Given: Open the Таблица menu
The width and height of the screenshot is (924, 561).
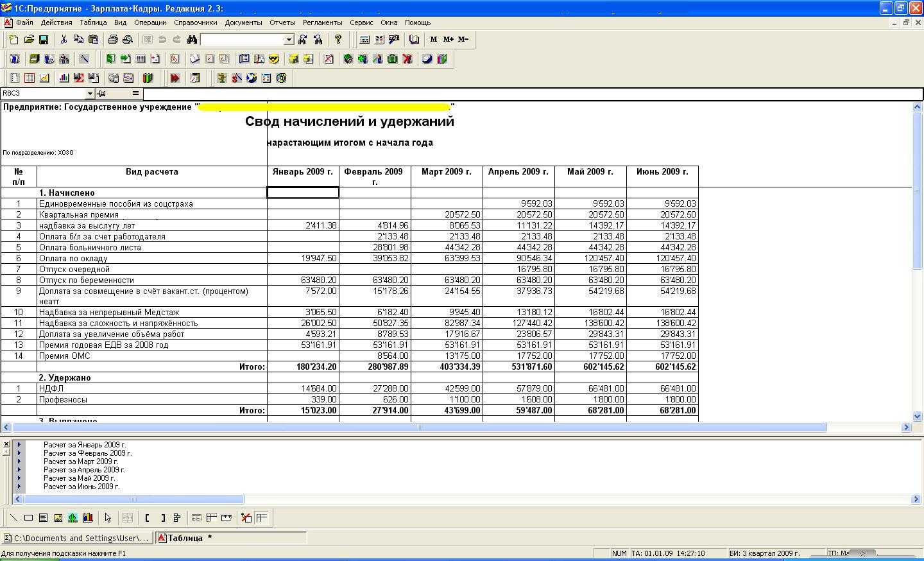Looking at the screenshot, I should click(93, 22).
